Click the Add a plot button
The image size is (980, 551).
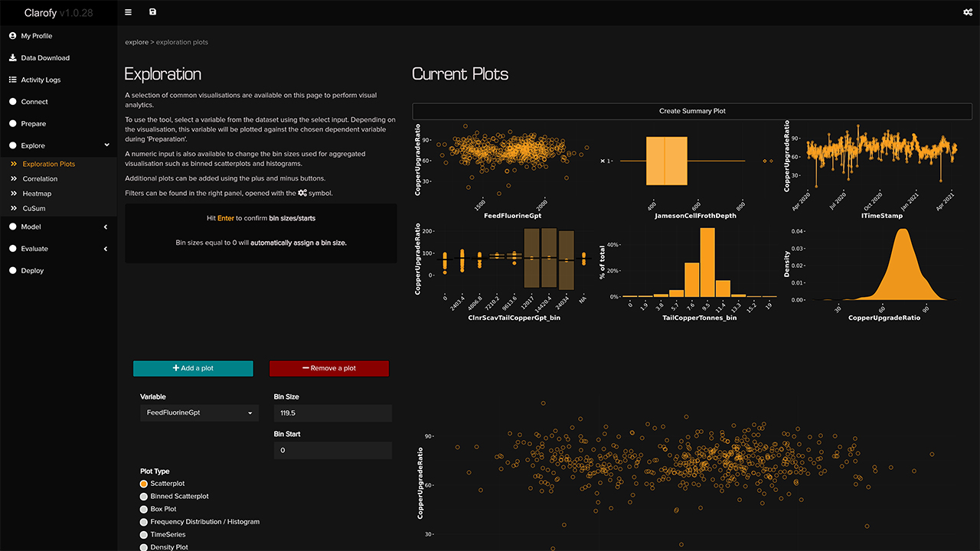coord(193,368)
